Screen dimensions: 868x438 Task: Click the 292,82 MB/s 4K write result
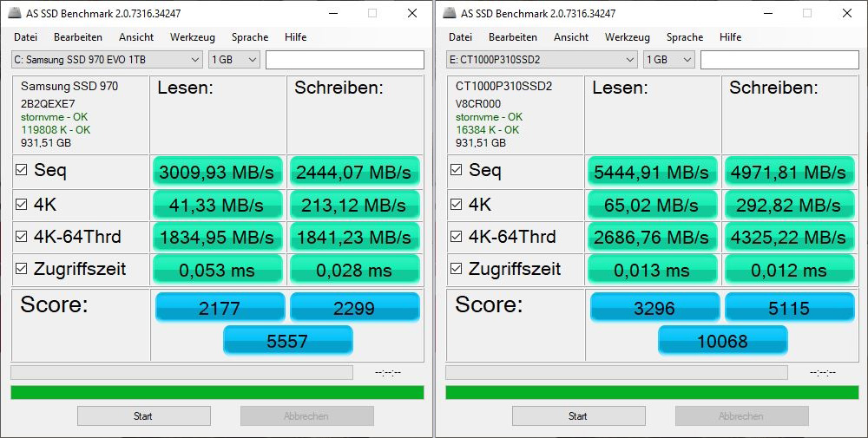[x=789, y=205]
